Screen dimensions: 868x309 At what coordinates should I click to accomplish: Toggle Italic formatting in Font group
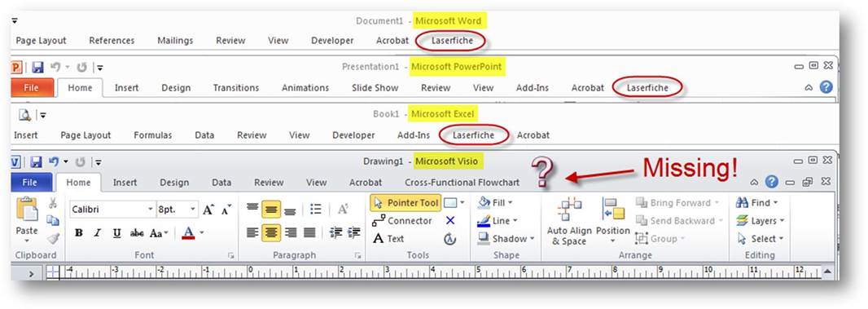coord(98,233)
